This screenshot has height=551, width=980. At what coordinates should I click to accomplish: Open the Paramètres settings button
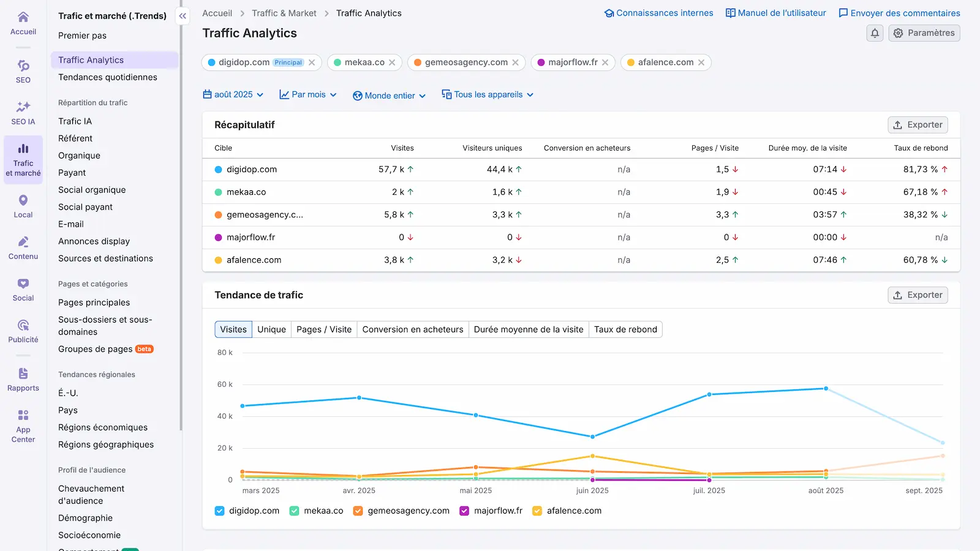[x=924, y=33]
